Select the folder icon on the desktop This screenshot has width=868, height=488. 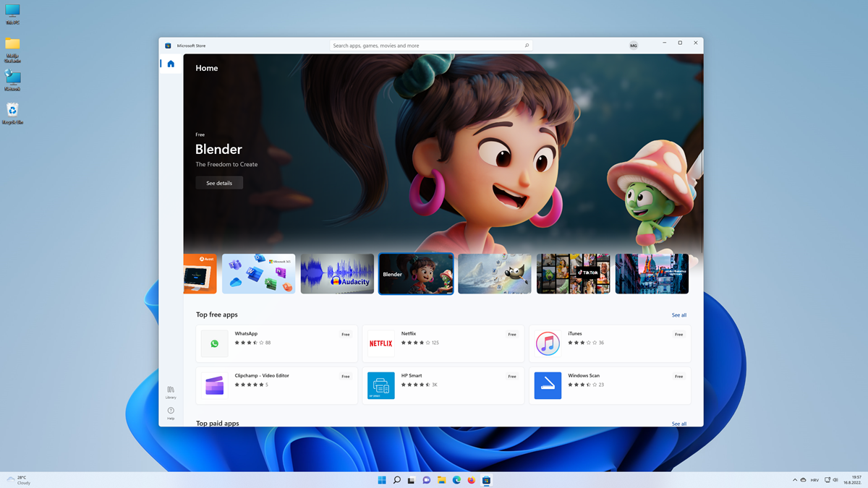coord(12,49)
